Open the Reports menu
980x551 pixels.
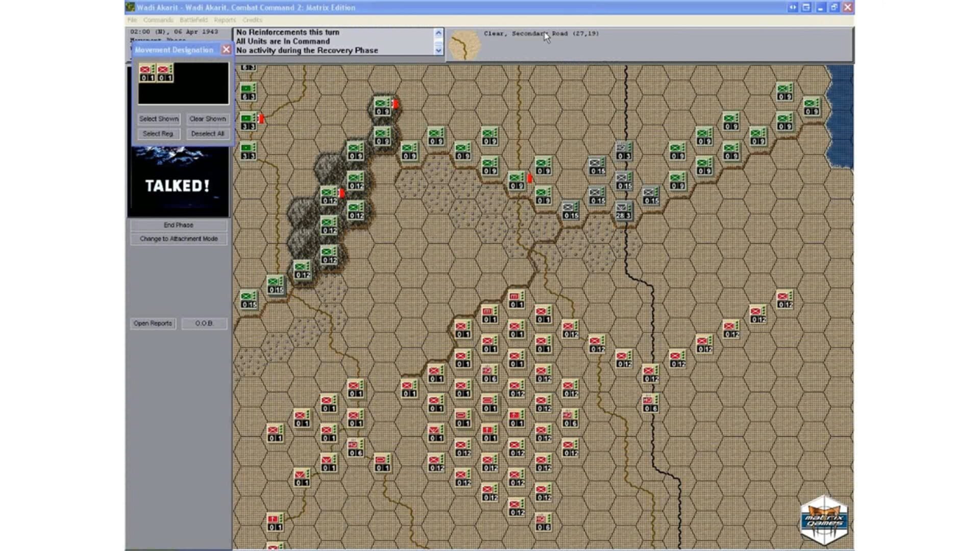(225, 20)
